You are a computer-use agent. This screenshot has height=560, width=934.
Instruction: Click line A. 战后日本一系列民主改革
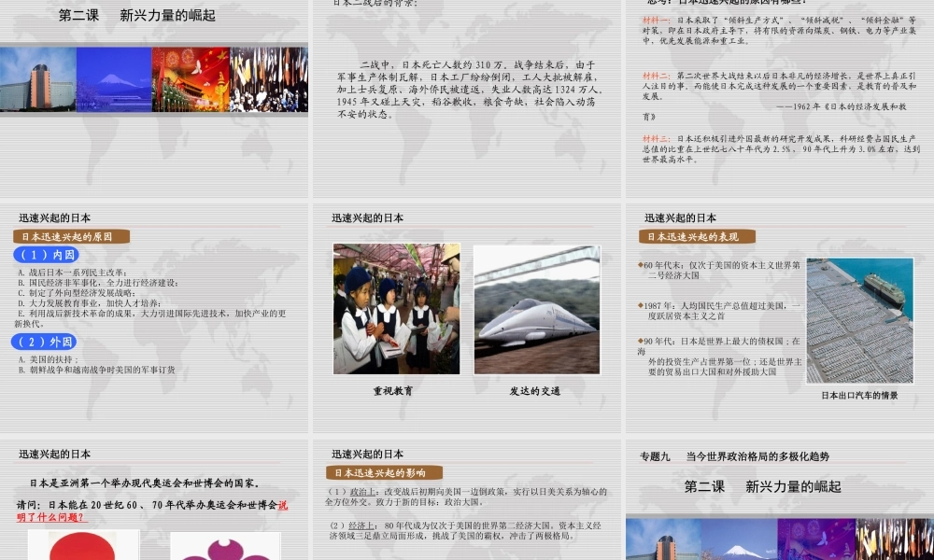tap(72, 273)
